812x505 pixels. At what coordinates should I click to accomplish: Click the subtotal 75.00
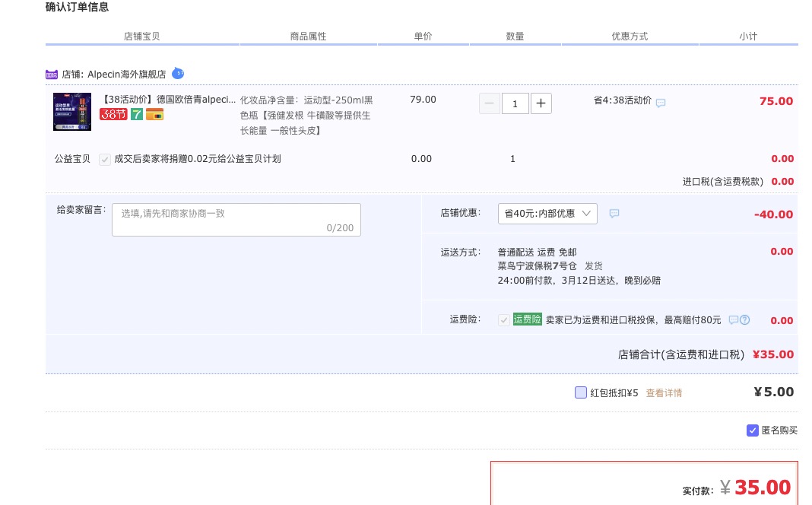(x=776, y=101)
